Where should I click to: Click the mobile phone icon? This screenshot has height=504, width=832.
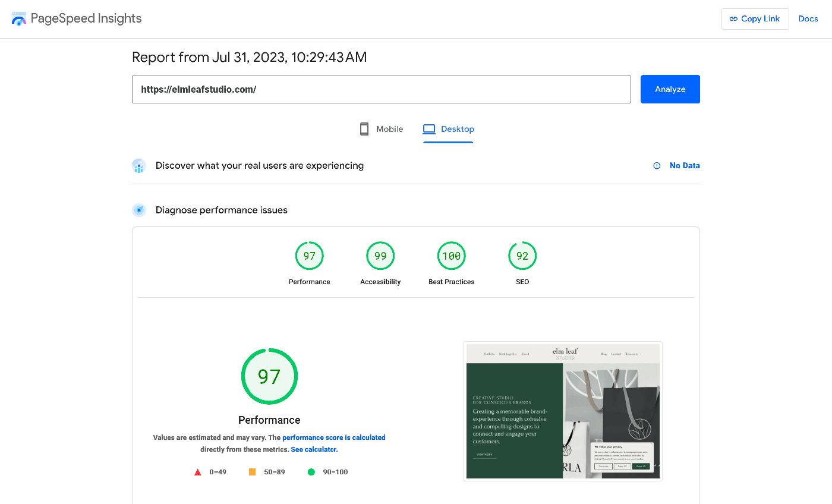[x=364, y=129]
